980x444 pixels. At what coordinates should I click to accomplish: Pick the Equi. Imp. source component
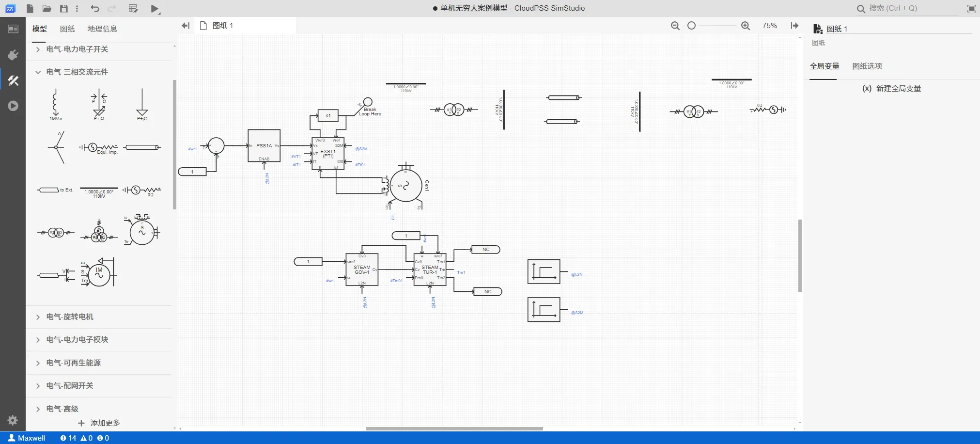click(99, 147)
